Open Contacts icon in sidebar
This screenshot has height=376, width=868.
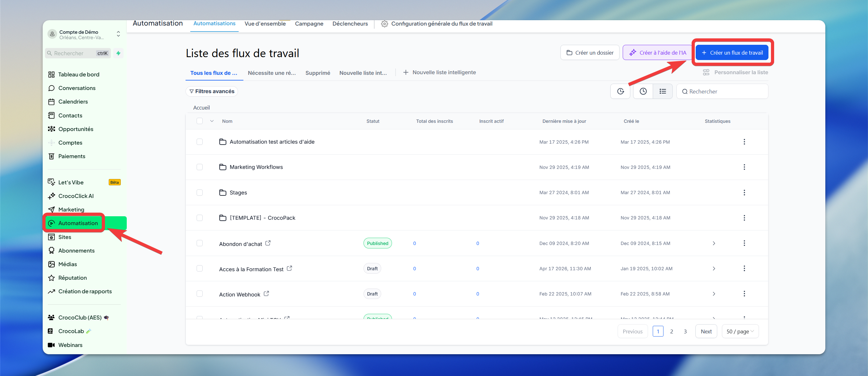click(51, 116)
